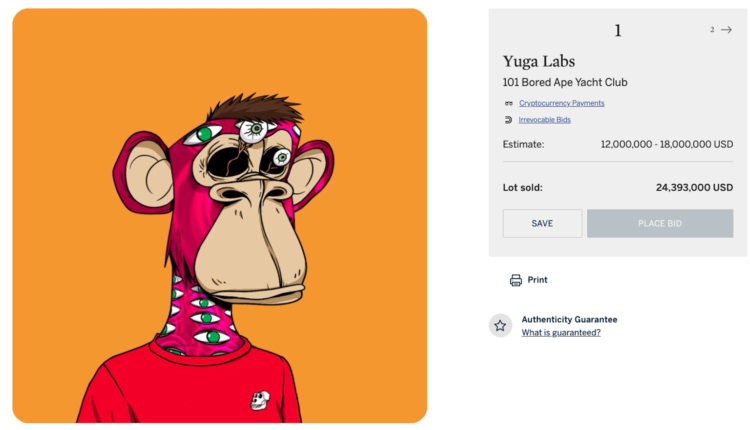
Task: Click the 'Estimate:' label
Action: [523, 144]
